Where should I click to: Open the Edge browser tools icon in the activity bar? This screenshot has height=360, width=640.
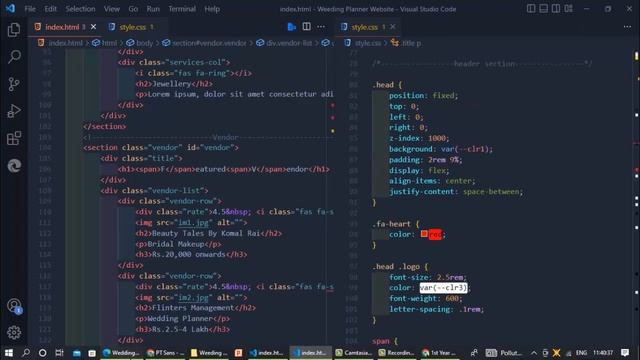tap(14, 165)
